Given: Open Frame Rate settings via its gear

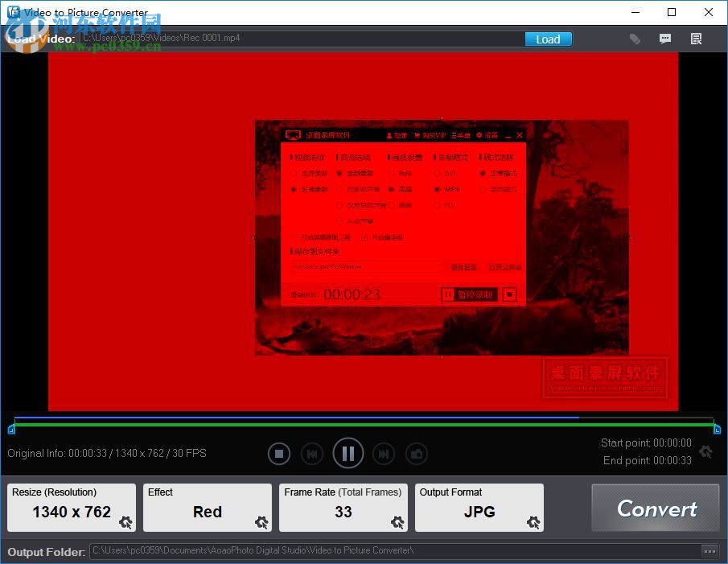Looking at the screenshot, I should [397, 523].
